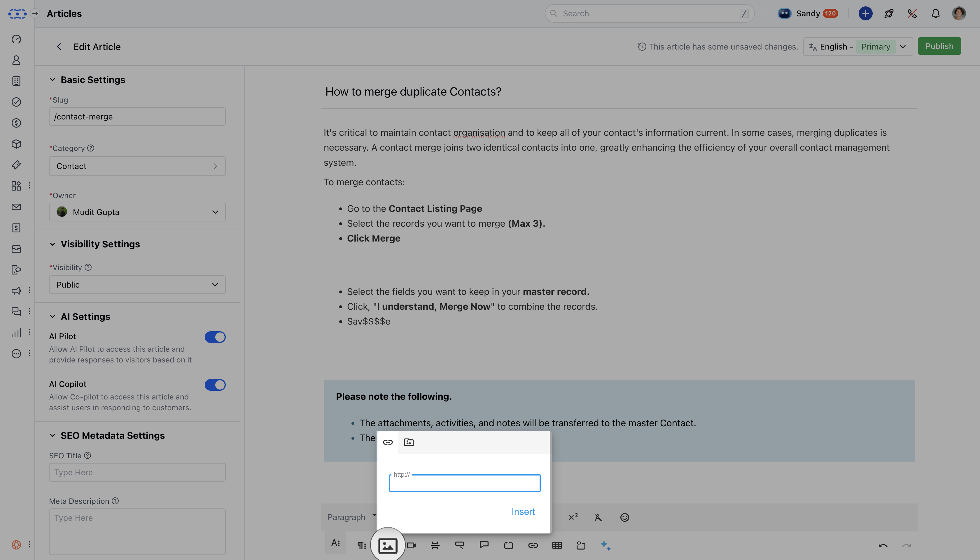Click the insert video toolbar icon
Image resolution: width=980 pixels, height=560 pixels.
pos(412,545)
